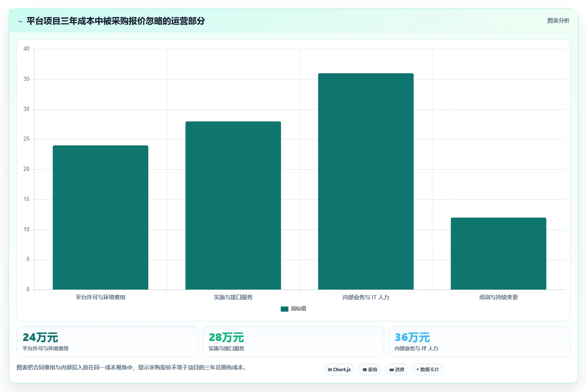
Task: Click the footer description starting 图表把合同费用
Action: (x=131, y=367)
